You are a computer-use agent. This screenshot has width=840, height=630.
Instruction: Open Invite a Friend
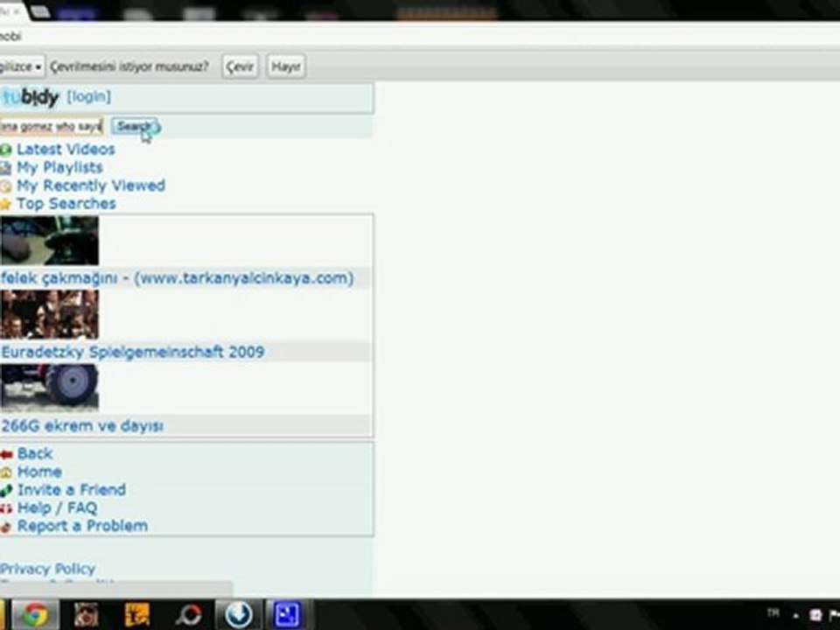[72, 490]
